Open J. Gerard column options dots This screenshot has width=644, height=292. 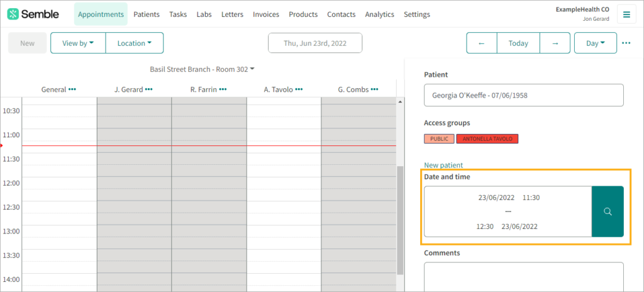tap(148, 89)
